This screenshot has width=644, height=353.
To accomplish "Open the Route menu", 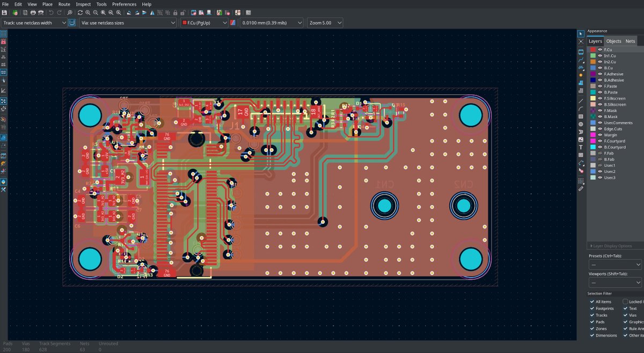I will pos(64,4).
